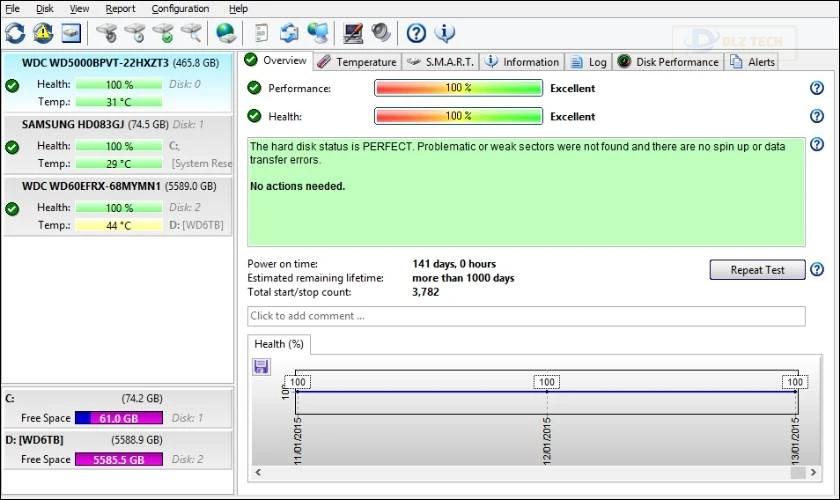Click the send report arrows toolbar icon
This screenshot has width=840, height=500.
point(289,33)
